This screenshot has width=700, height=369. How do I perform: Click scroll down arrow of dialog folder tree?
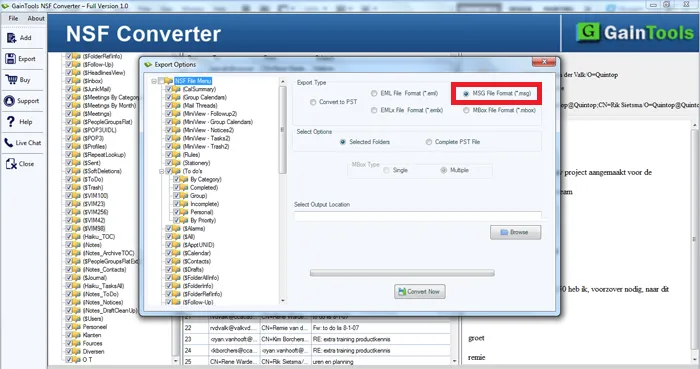[282, 301]
